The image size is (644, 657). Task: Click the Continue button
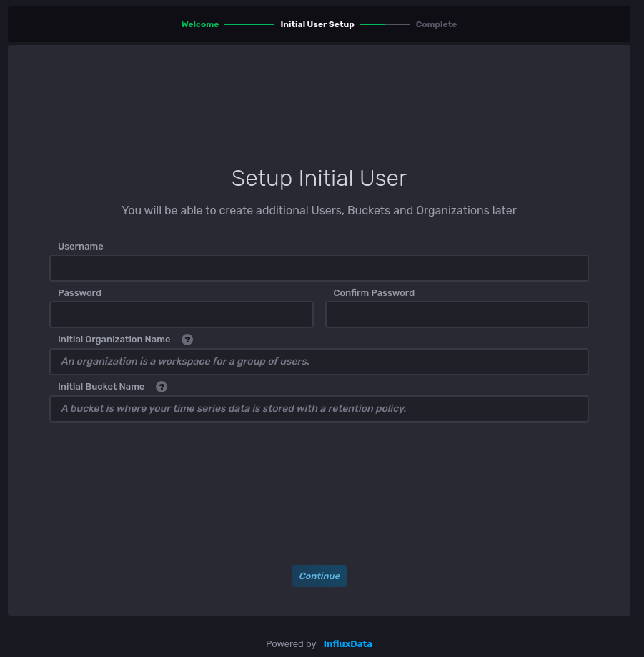(319, 576)
